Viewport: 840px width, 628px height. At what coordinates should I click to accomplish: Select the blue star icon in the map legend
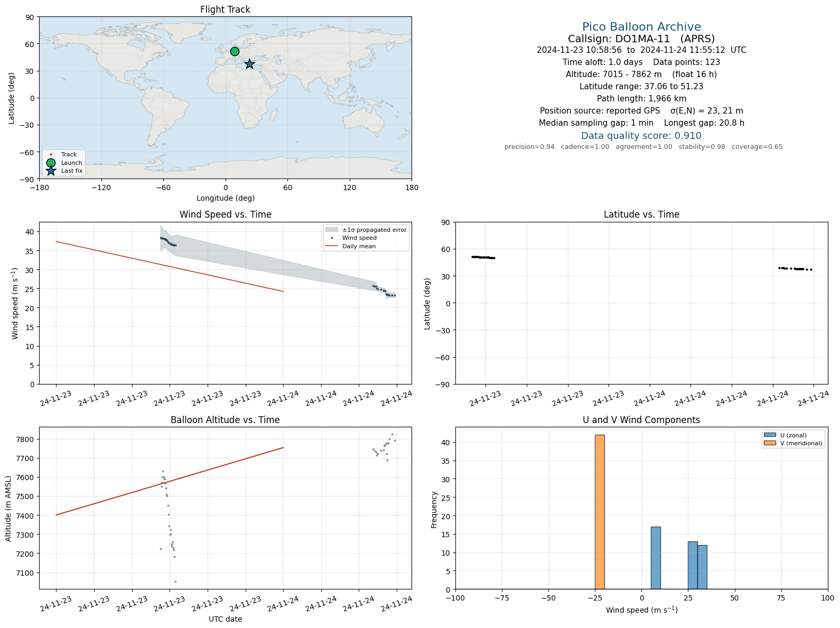click(x=51, y=171)
